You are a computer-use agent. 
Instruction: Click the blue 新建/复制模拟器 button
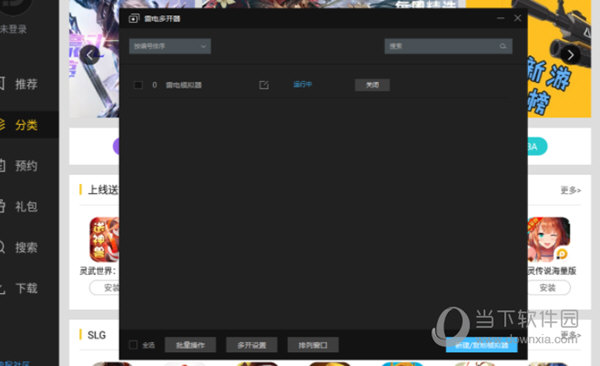click(481, 345)
